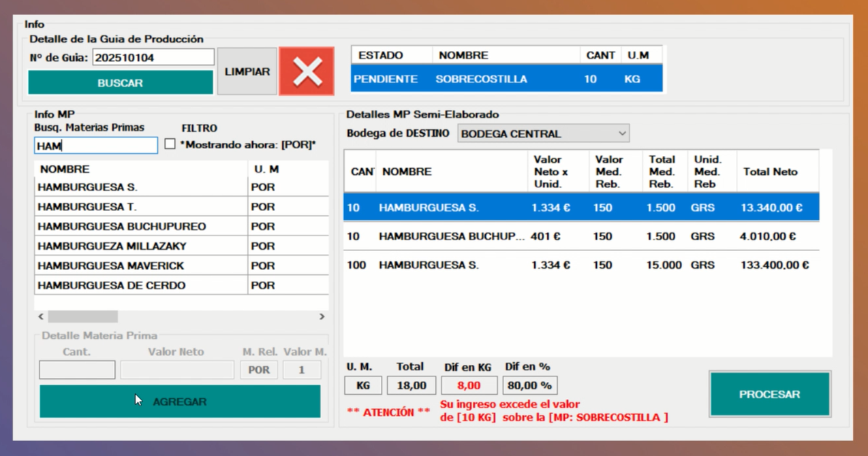Click the horizontal scrollbar left arrow

[41, 316]
